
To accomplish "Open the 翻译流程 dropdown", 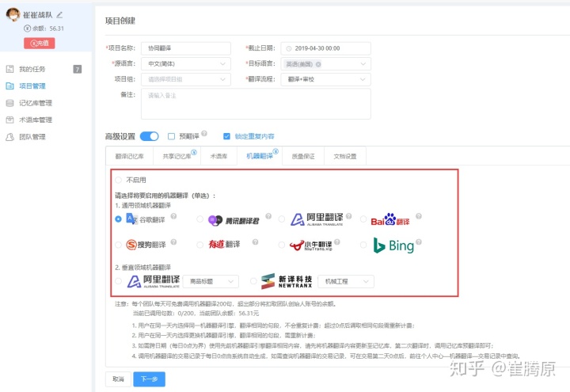I will click(x=325, y=79).
